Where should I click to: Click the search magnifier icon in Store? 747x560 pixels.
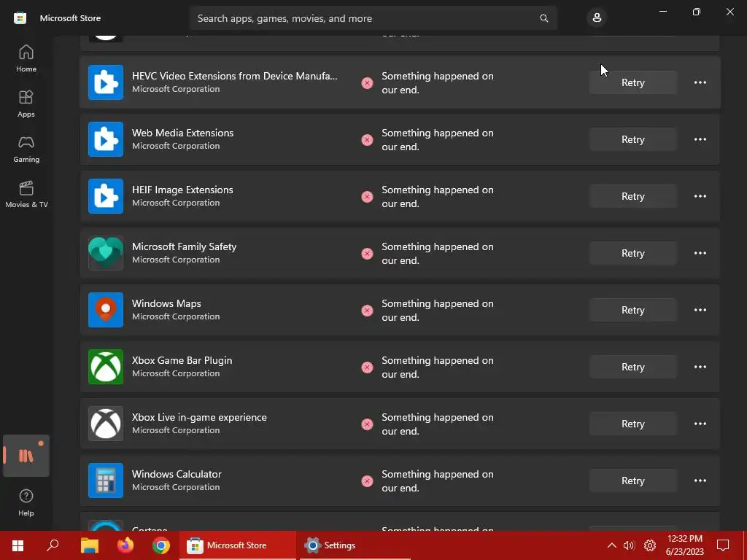543,18
